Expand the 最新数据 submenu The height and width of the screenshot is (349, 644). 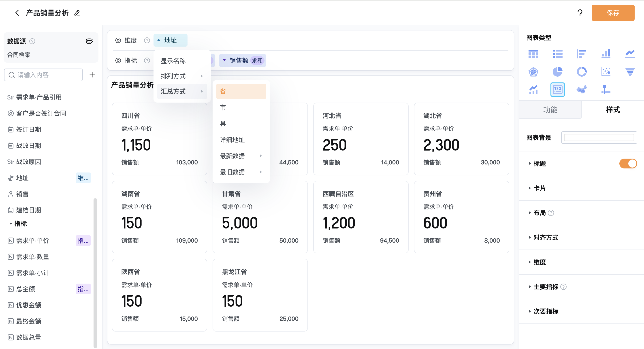pos(241,156)
